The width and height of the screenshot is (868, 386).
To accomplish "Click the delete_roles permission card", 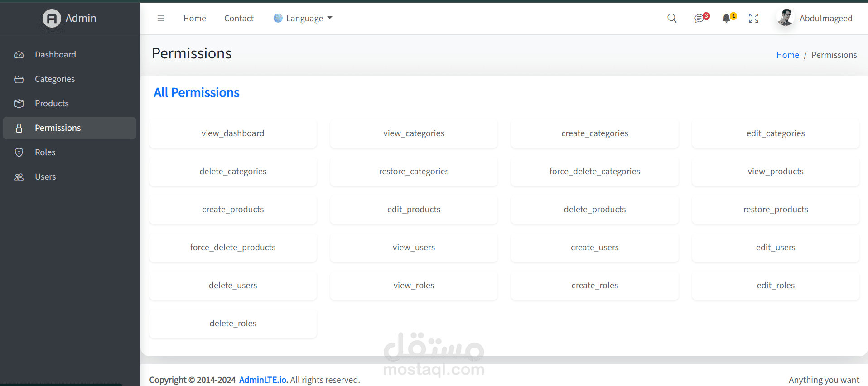I will (x=233, y=324).
